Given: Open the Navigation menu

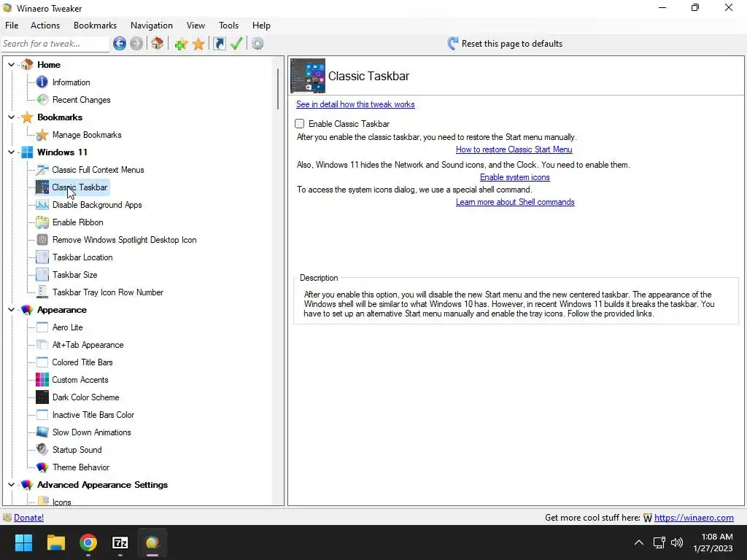Looking at the screenshot, I should point(152,26).
